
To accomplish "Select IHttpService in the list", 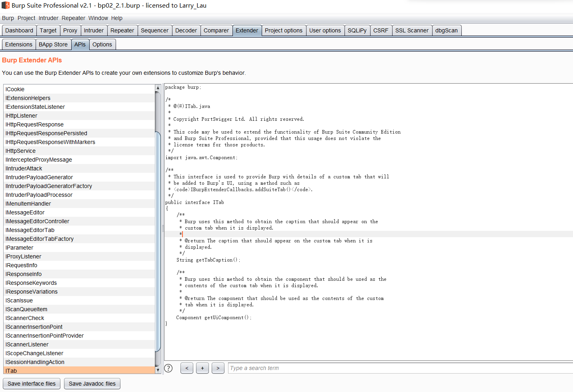I will 79,151.
